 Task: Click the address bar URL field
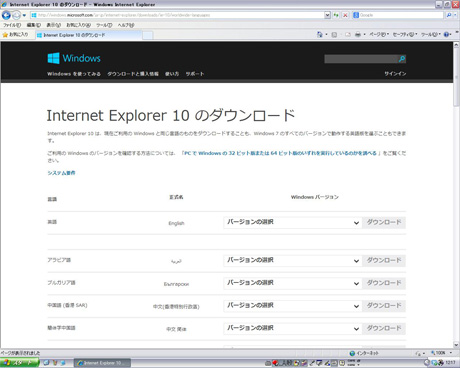click(x=177, y=15)
